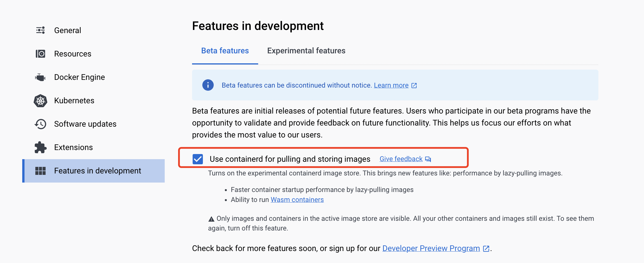Switch to the Beta features tab
This screenshot has width=644, height=263.
225,51
